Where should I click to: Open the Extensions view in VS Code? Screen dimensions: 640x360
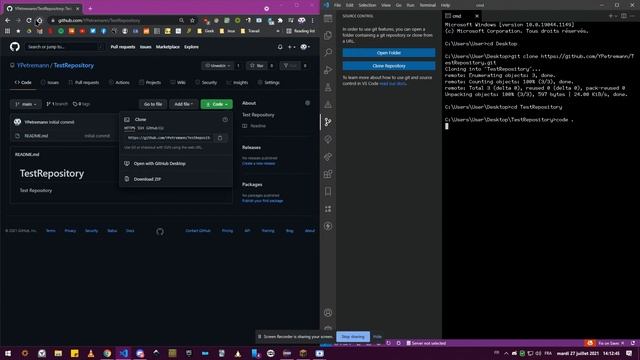tap(328, 174)
